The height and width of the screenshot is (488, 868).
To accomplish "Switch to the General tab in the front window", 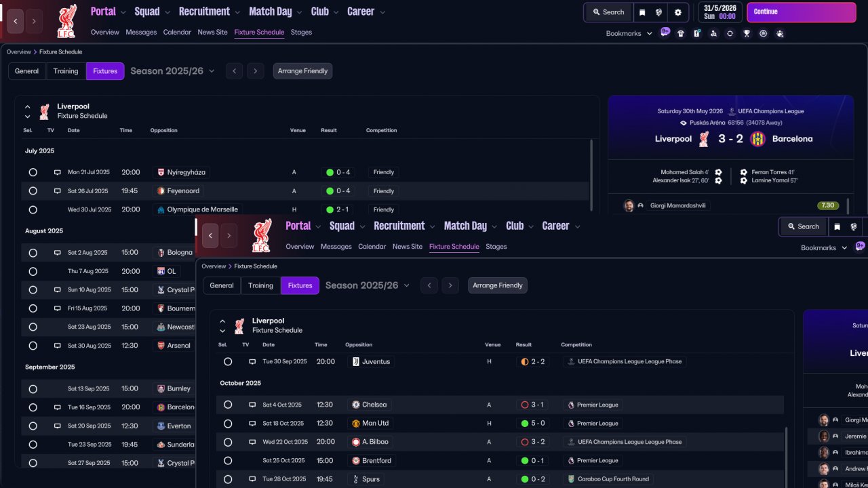I will pyautogui.click(x=222, y=286).
